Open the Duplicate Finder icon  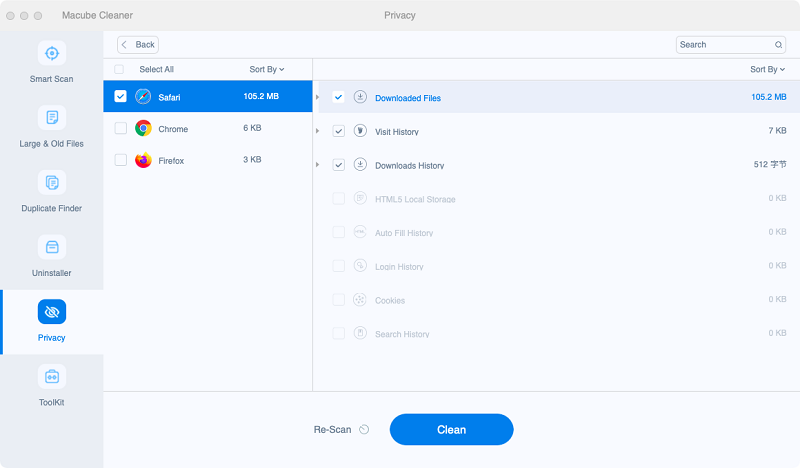click(52, 183)
